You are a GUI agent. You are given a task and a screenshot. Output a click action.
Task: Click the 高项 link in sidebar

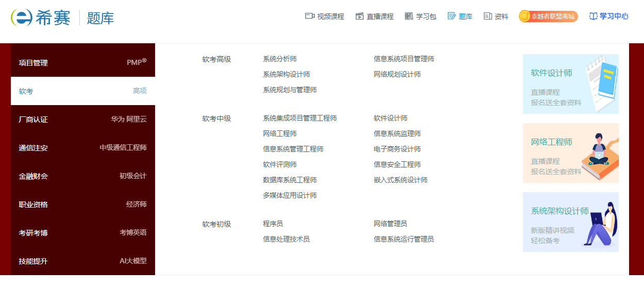pos(140,91)
